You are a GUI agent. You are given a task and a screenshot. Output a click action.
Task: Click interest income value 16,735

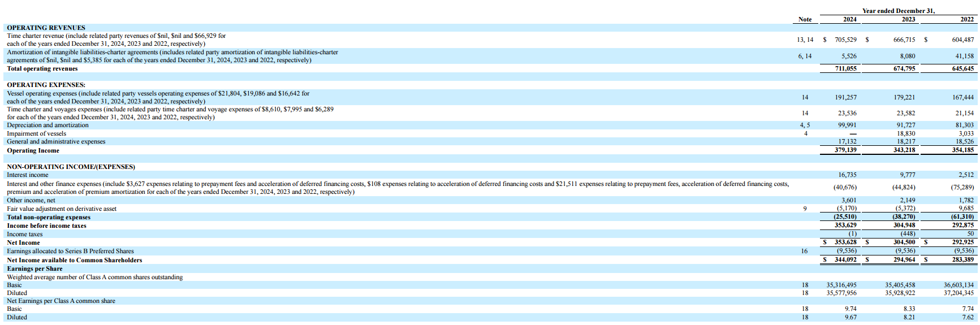tap(847, 175)
